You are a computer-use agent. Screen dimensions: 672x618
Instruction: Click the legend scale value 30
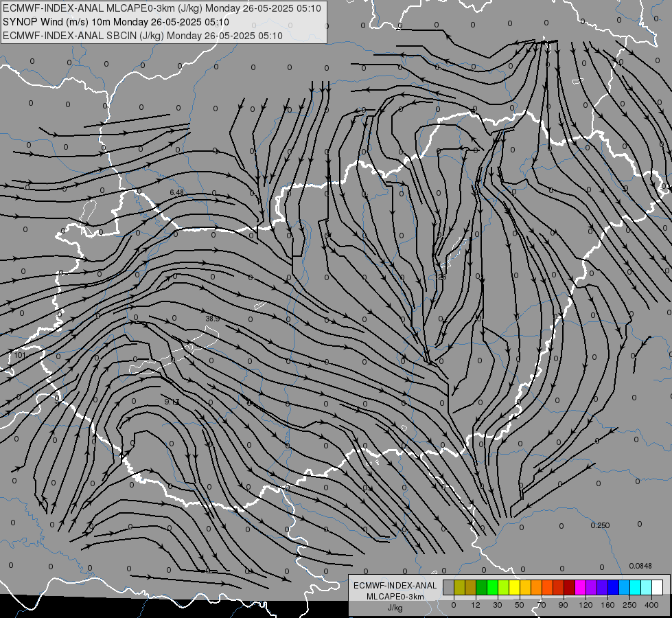[498, 605]
